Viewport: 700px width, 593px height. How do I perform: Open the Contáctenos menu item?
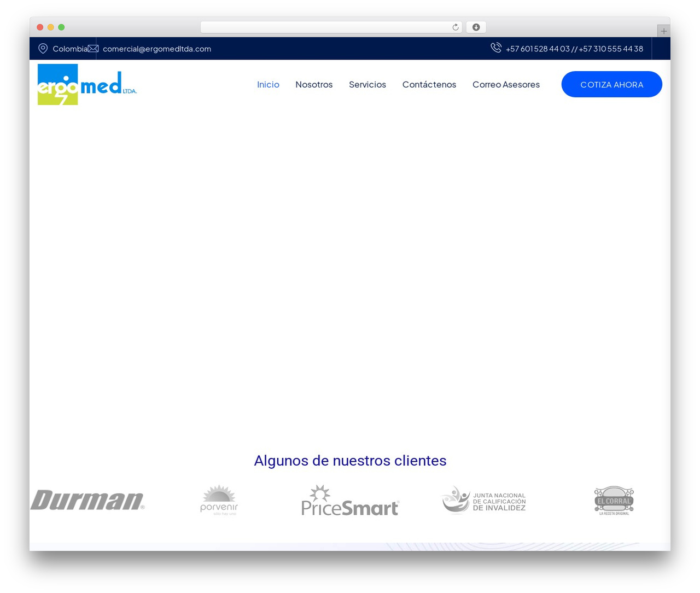coord(429,84)
